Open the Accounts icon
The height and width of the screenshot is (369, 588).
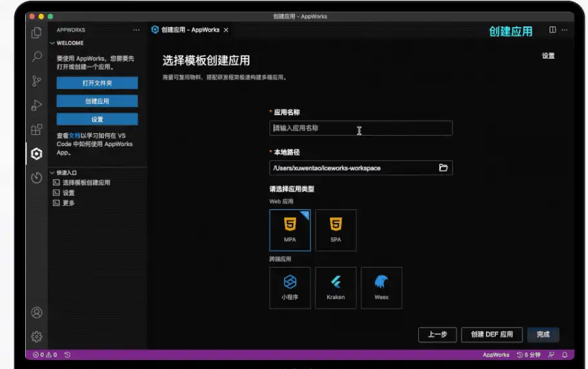click(x=36, y=312)
